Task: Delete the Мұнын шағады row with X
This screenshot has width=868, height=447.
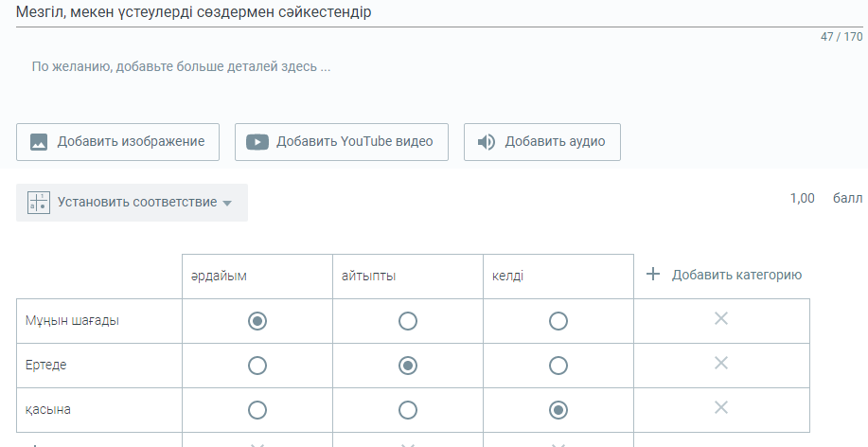Action: pyautogui.click(x=720, y=319)
